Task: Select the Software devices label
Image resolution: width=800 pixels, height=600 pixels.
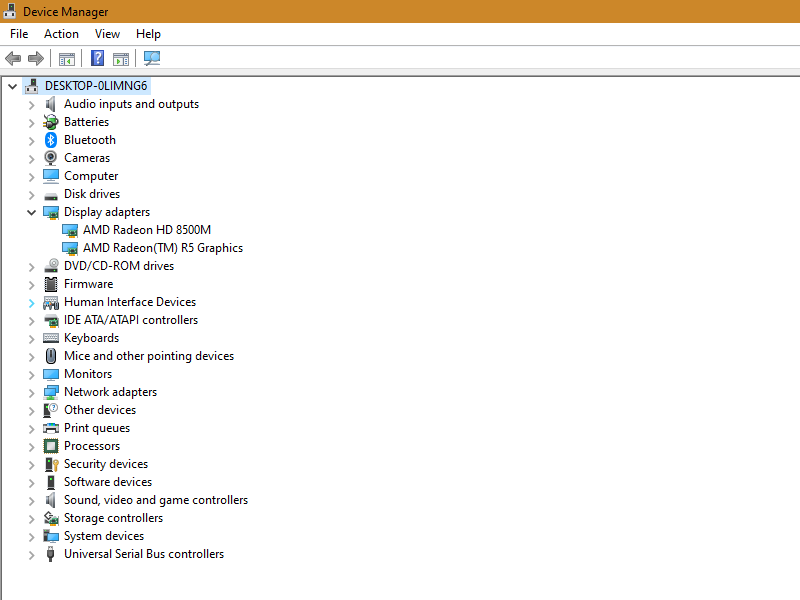Action: click(x=108, y=482)
